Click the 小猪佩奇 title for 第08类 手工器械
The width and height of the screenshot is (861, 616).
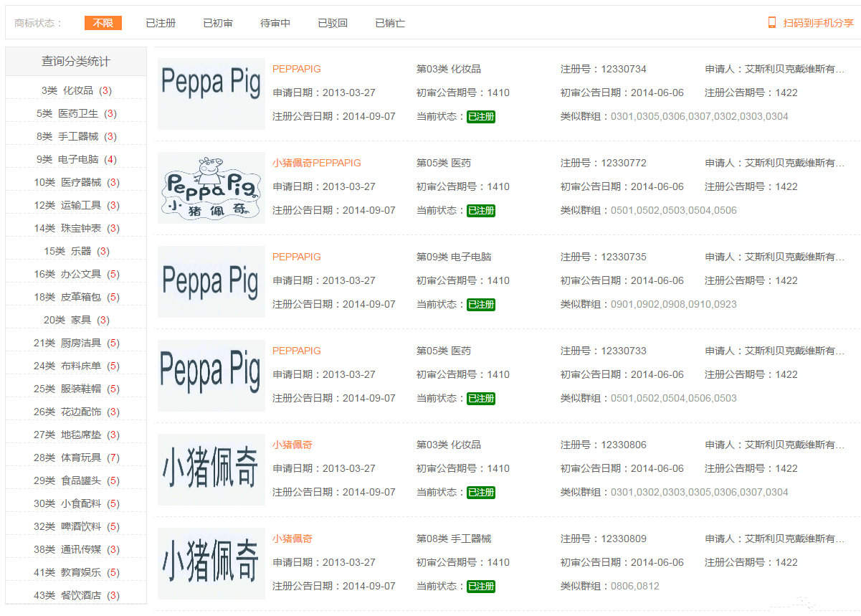pyautogui.click(x=292, y=539)
